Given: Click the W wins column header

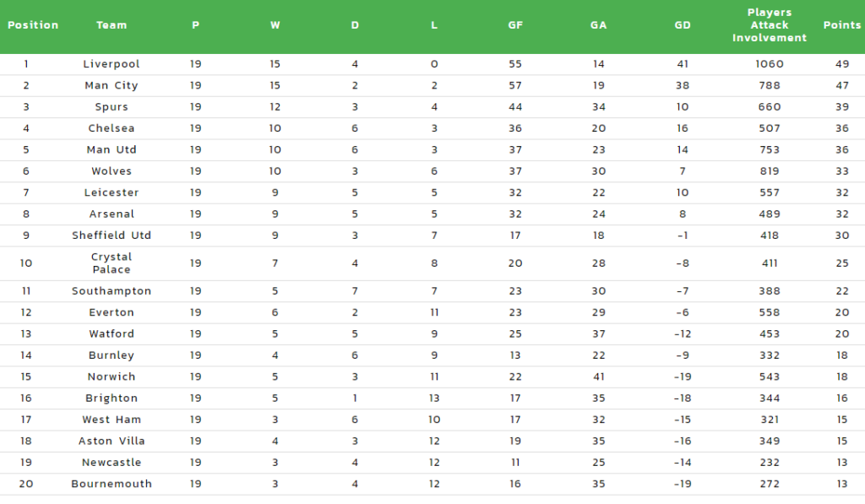Looking at the screenshot, I should click(x=275, y=24).
